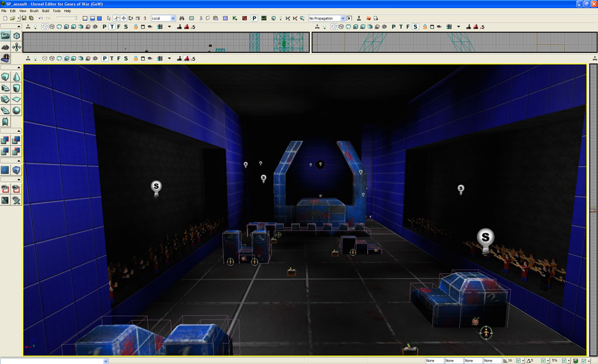Click the Show All actors icon

coord(16,200)
